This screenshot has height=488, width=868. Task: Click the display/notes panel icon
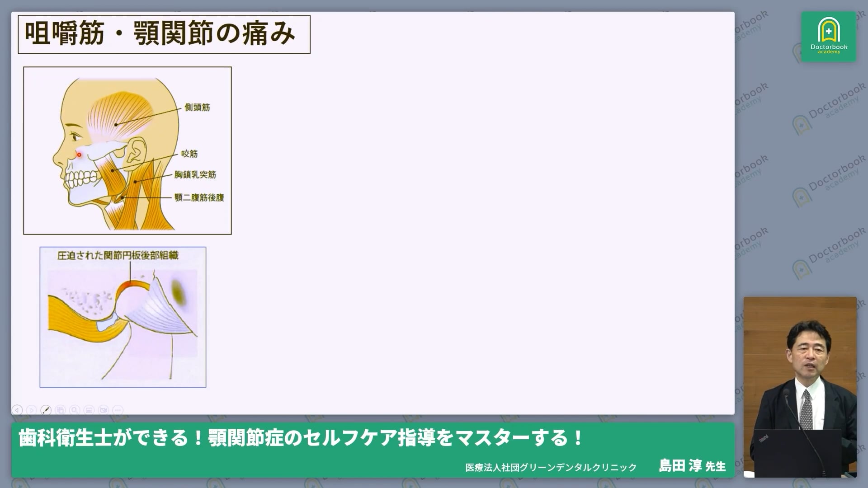(x=89, y=410)
